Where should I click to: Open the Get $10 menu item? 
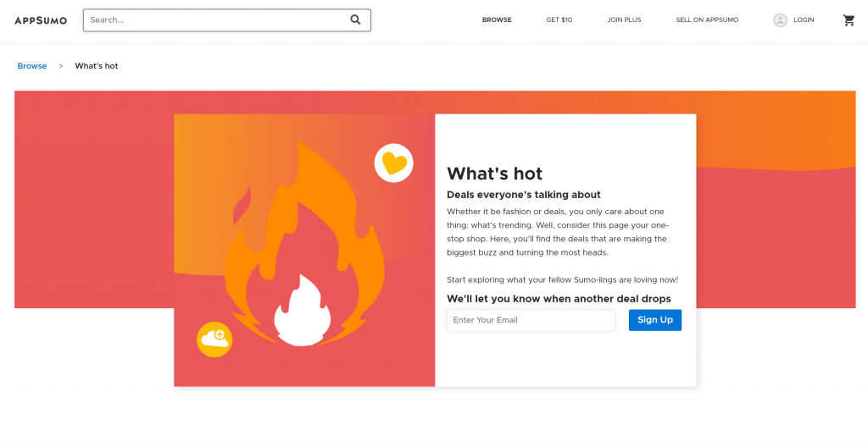tap(559, 20)
